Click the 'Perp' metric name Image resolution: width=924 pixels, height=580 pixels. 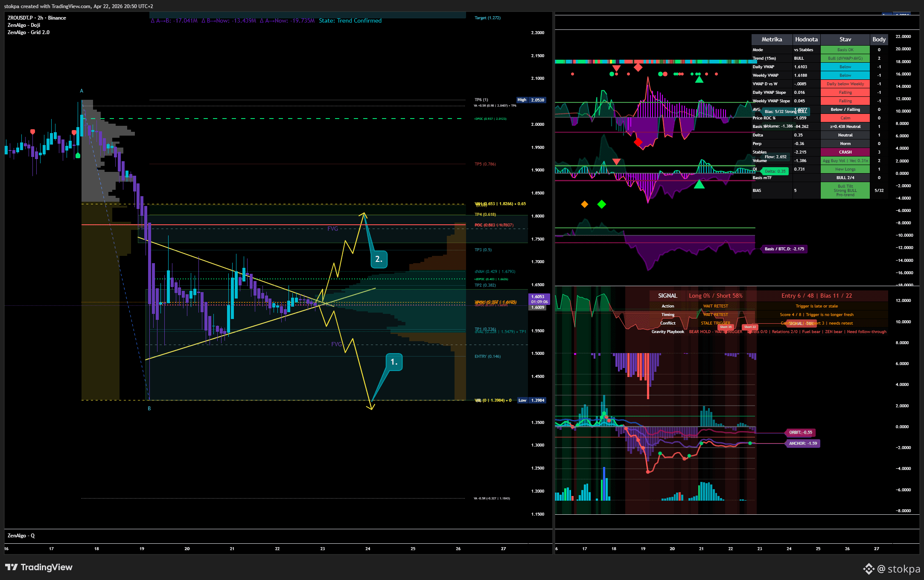tap(757, 144)
